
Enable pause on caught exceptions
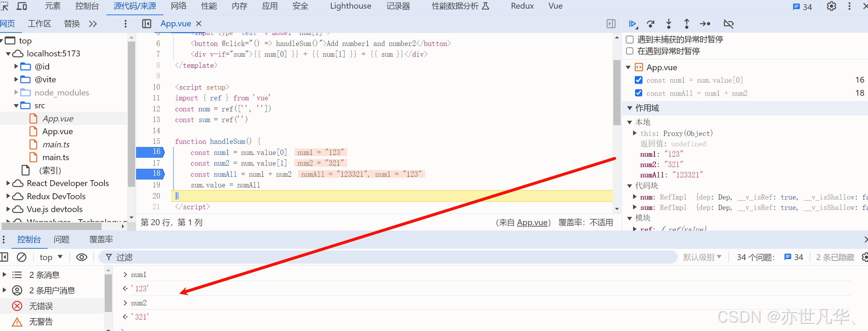tap(630, 51)
